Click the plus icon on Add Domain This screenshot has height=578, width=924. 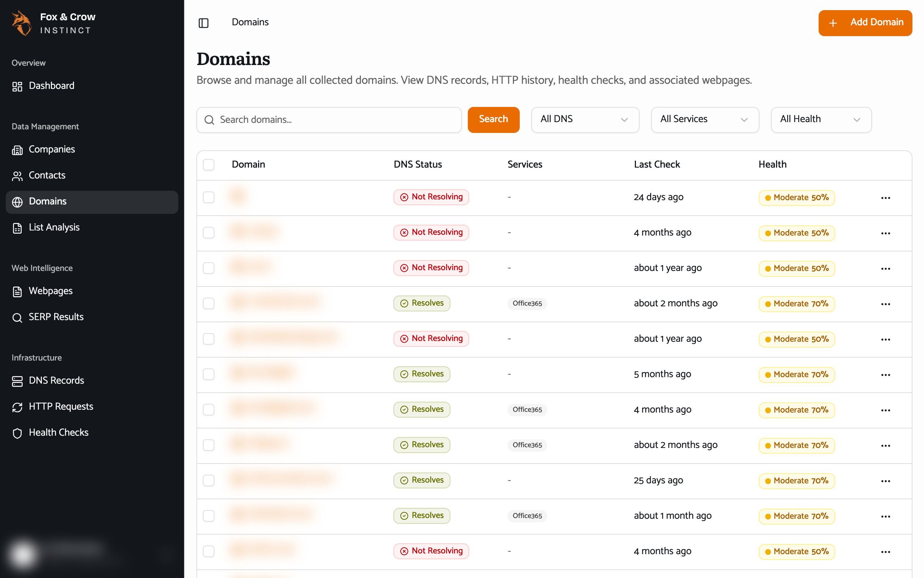[x=833, y=23]
